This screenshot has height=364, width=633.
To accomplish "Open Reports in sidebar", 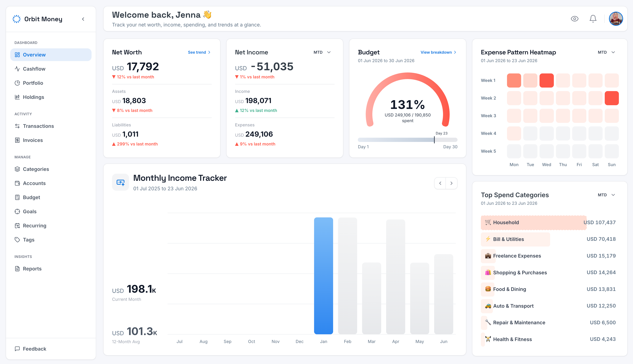I will click(x=51, y=269).
